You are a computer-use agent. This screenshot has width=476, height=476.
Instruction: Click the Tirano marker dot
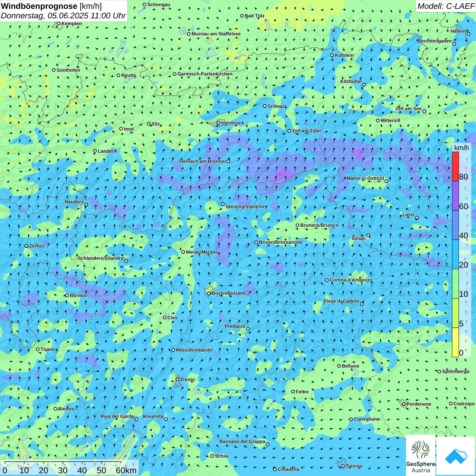coord(38,349)
